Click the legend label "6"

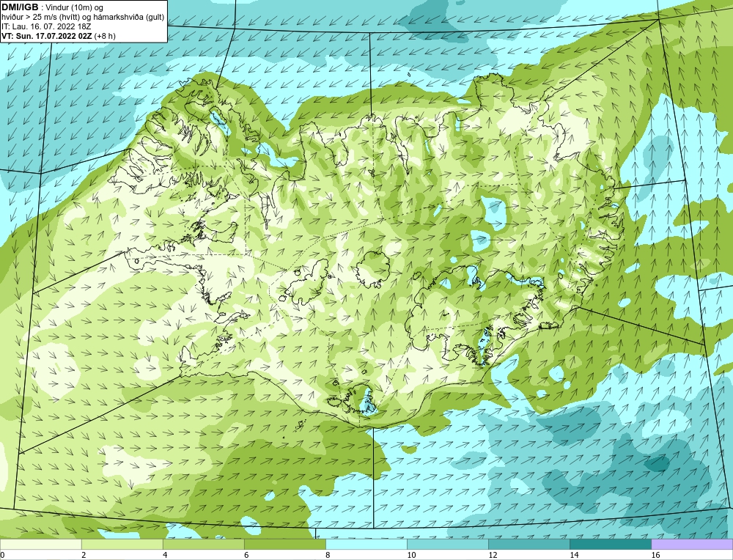[x=246, y=555]
